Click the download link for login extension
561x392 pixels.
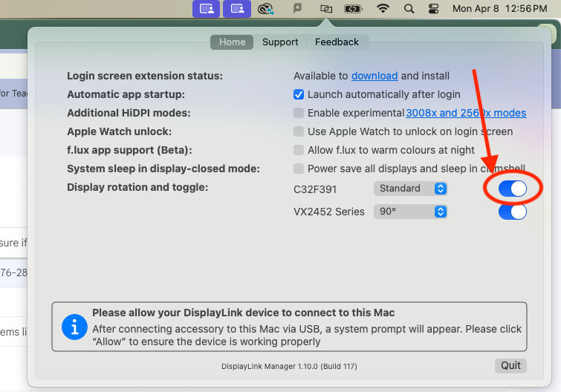(x=374, y=76)
